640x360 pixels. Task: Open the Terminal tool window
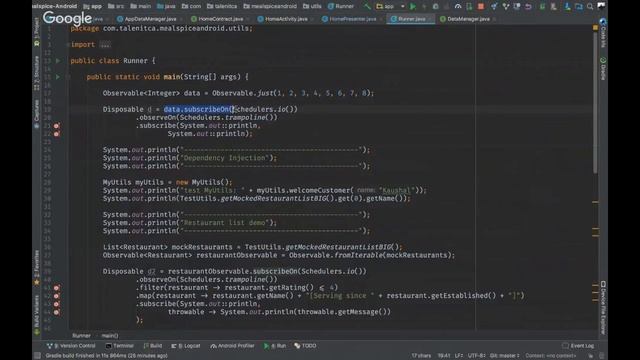pyautogui.click(x=120, y=346)
